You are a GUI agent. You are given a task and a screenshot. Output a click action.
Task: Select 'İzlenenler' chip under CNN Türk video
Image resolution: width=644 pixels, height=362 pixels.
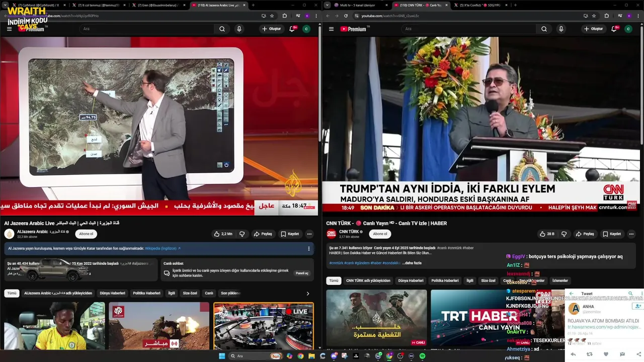point(560,281)
